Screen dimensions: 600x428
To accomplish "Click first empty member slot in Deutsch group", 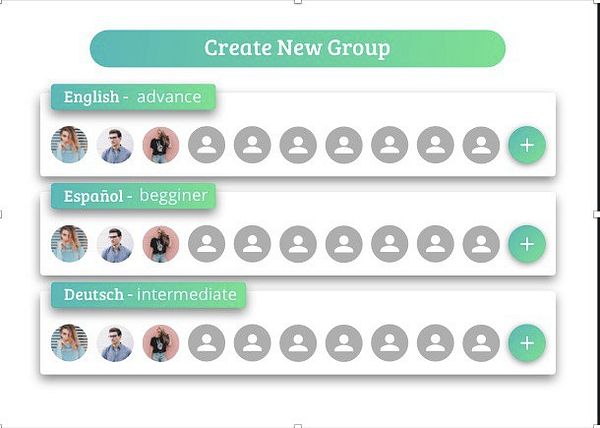I will pos(207,343).
